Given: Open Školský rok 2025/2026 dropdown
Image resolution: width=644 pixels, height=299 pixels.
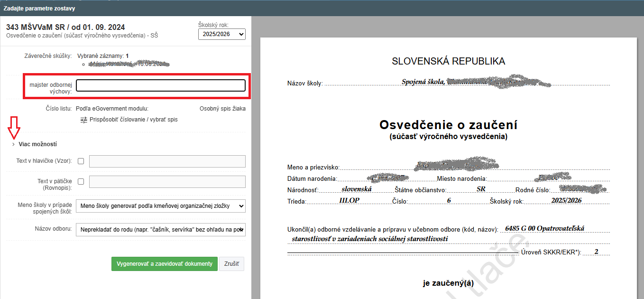Looking at the screenshot, I should pyautogui.click(x=222, y=34).
